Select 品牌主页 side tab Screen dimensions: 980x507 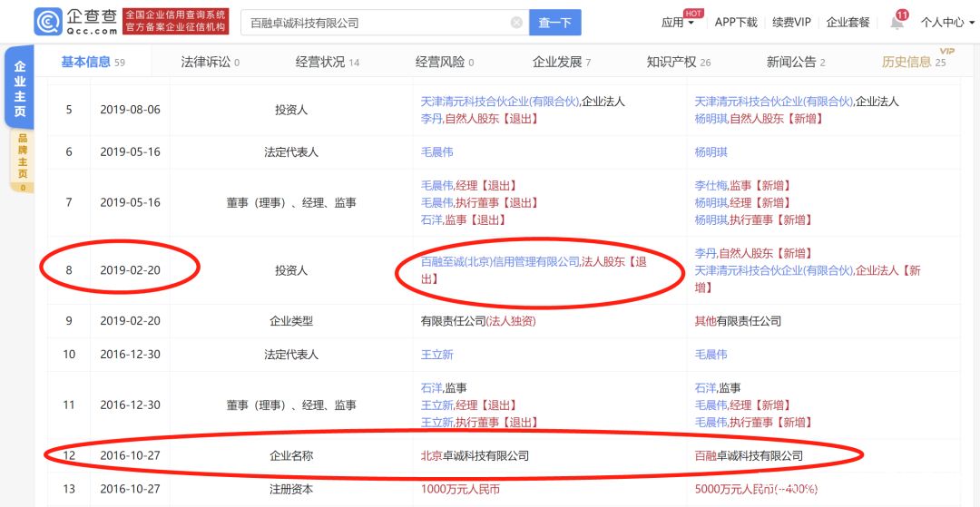pos(23,161)
